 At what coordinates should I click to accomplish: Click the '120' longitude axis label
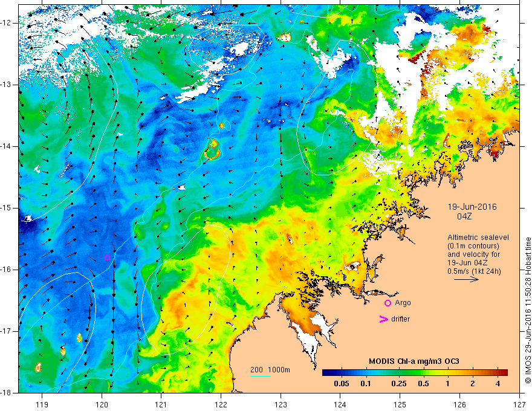click(x=102, y=404)
